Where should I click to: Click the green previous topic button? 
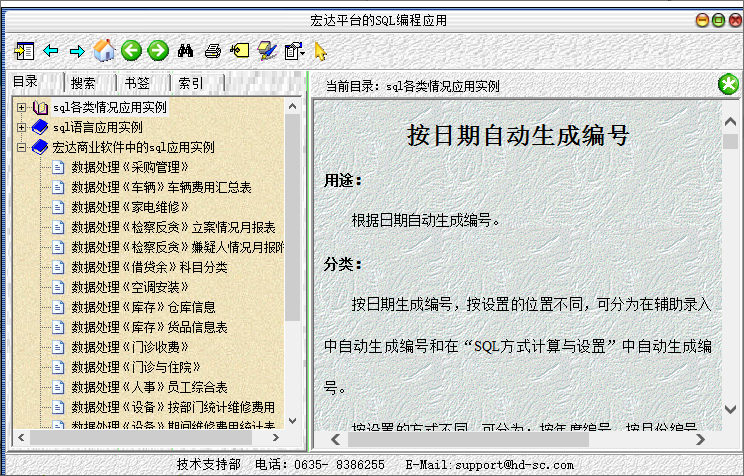[x=131, y=50]
